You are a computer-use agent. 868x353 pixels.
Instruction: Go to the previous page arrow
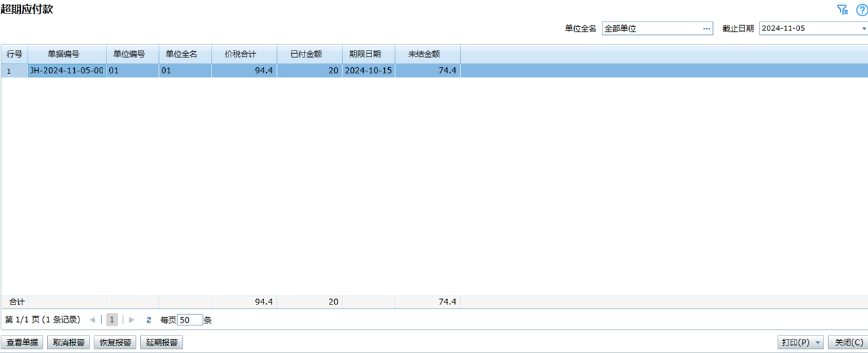(x=92, y=320)
